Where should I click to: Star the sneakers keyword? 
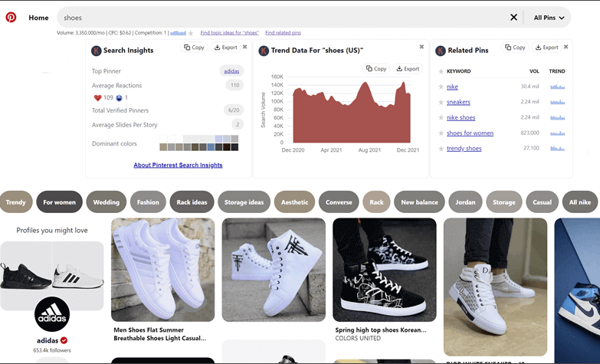[x=441, y=102]
